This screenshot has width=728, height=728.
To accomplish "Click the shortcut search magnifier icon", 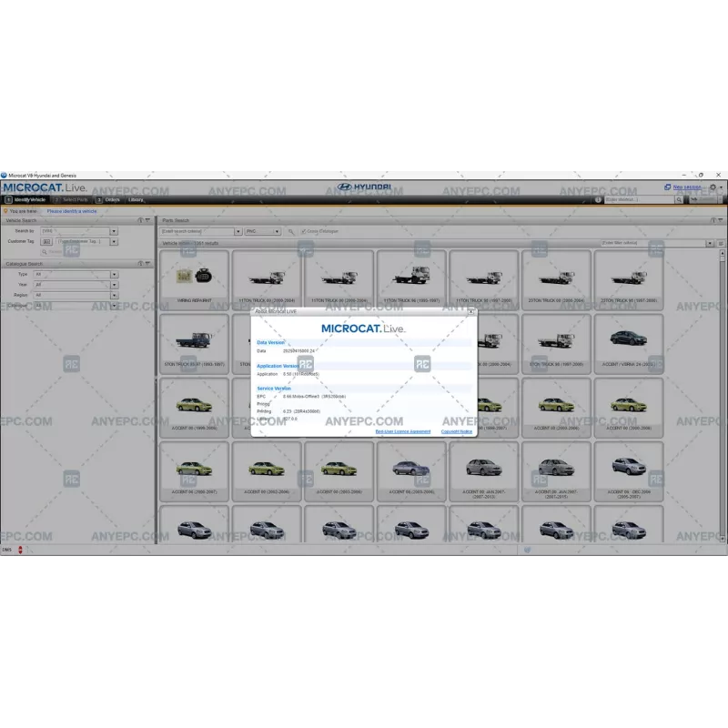I will tap(681, 199).
